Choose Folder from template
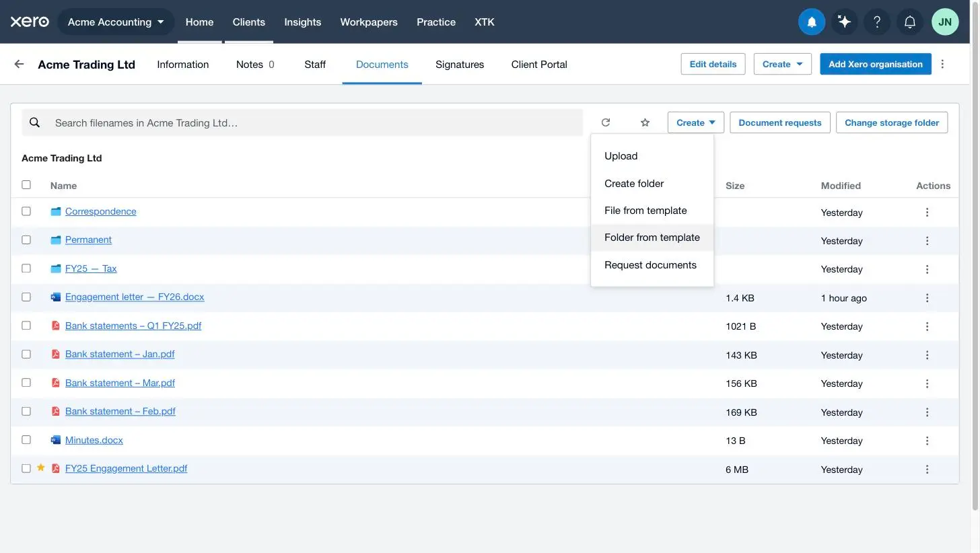980x553 pixels. [x=652, y=237]
